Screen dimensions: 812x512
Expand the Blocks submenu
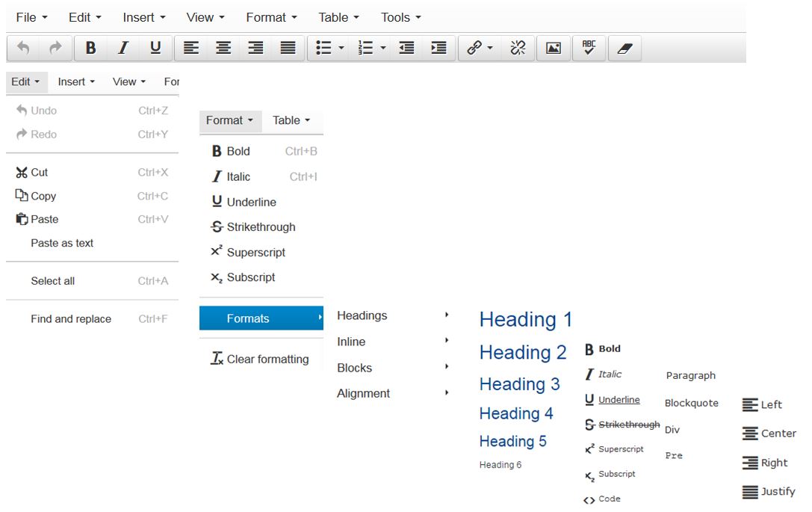point(392,368)
